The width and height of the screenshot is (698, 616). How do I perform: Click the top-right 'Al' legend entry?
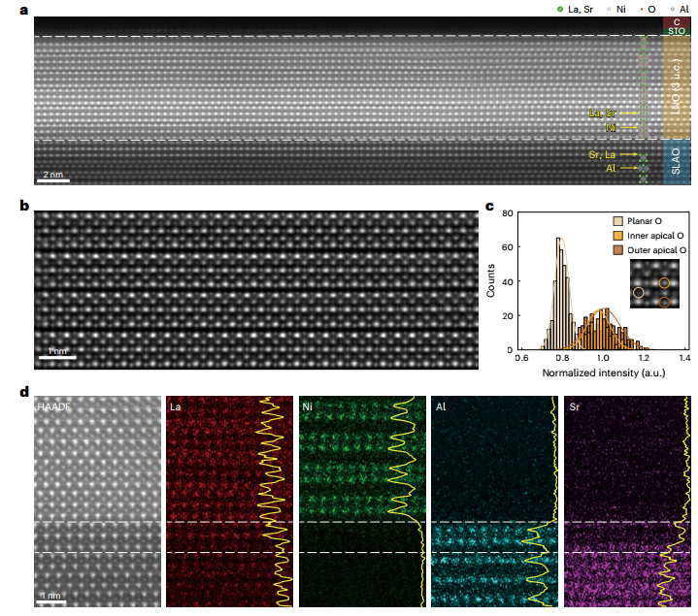click(680, 9)
